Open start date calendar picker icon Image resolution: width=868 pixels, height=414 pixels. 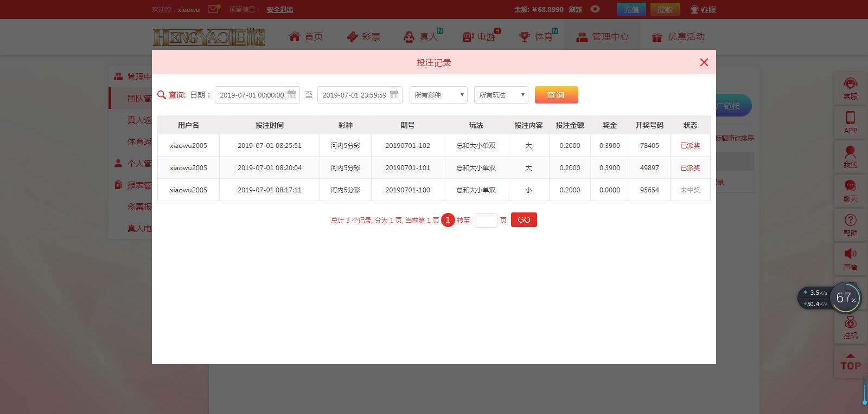click(292, 94)
